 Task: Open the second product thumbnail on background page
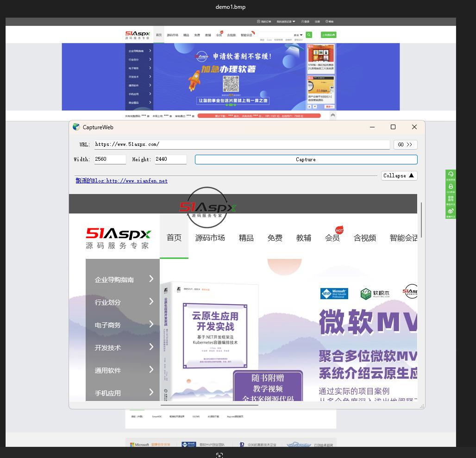pyautogui.click(x=321, y=85)
